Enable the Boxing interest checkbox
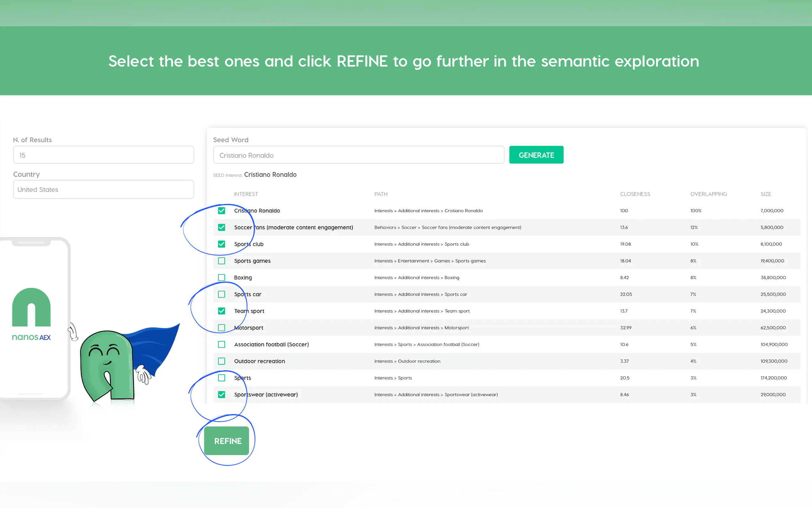This screenshot has height=508, width=812. click(222, 278)
